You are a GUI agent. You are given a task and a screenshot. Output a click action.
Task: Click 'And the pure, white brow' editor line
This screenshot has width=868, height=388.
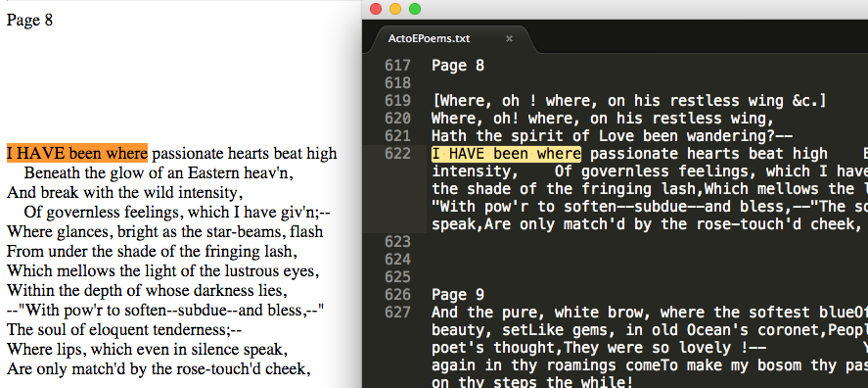(650, 312)
